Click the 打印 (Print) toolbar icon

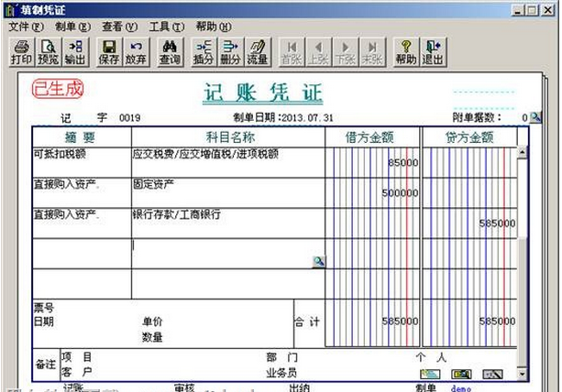tap(20, 51)
